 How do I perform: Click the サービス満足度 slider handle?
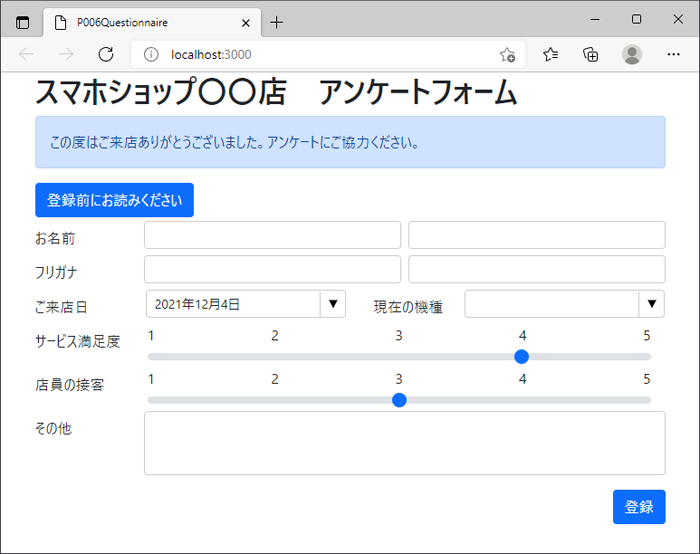[521, 357]
